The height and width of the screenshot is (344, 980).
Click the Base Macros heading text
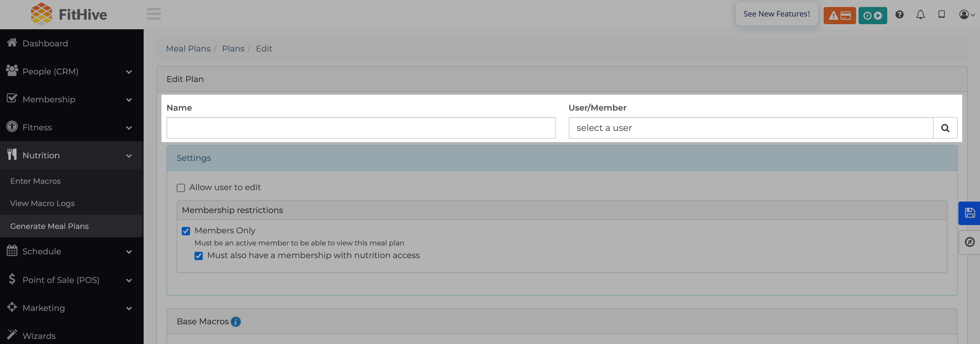click(203, 321)
